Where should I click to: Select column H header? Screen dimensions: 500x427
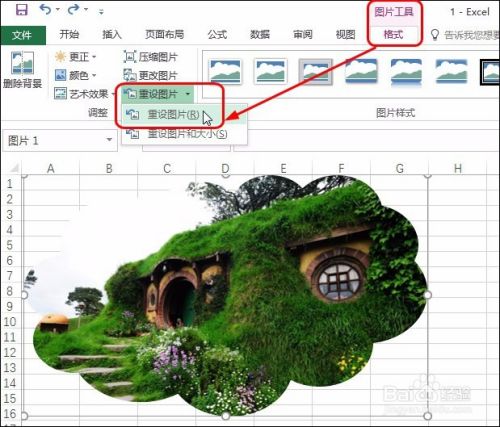coord(458,168)
